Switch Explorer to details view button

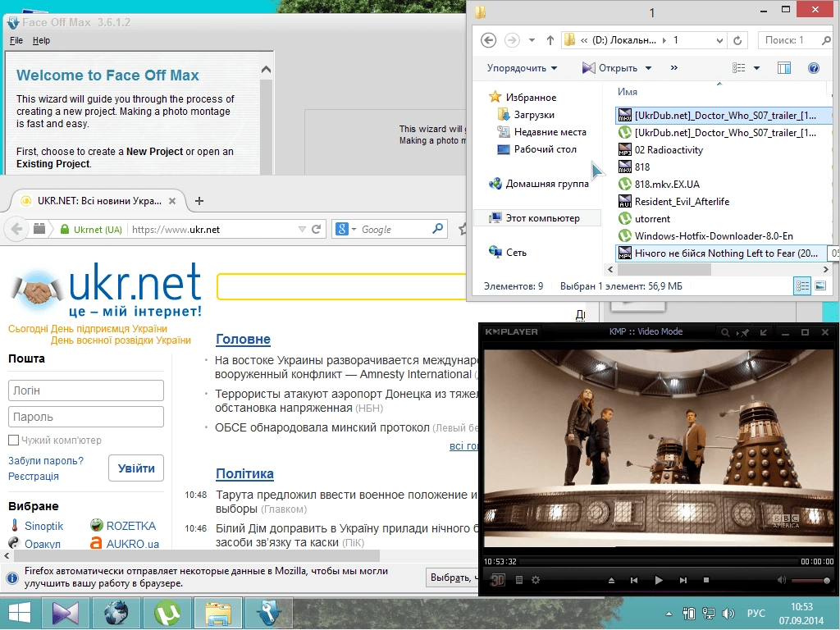pyautogui.click(x=802, y=286)
